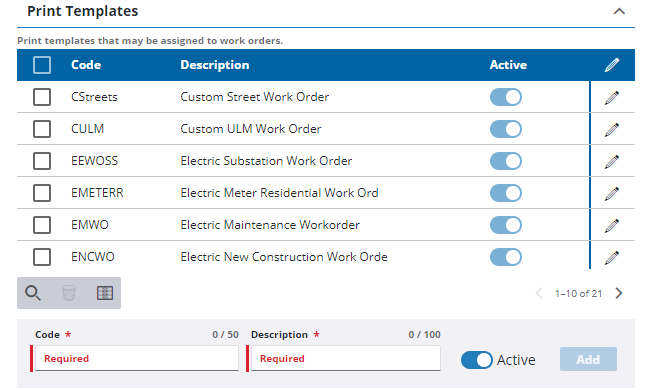Collapse the Print Templates section
The height and width of the screenshot is (390, 647).
coord(619,11)
